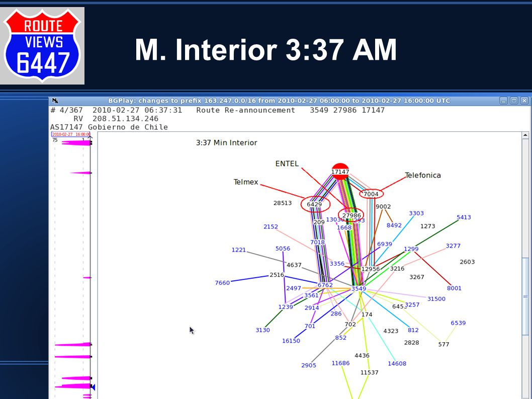Click the vertical scrollbar up arrow
The image size is (532, 399).
point(525,135)
